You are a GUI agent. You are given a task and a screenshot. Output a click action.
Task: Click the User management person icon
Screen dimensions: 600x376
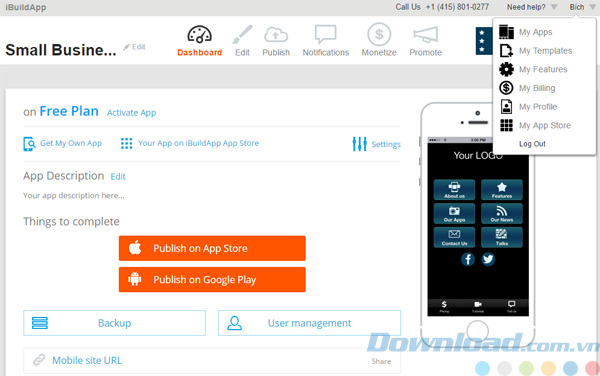234,323
